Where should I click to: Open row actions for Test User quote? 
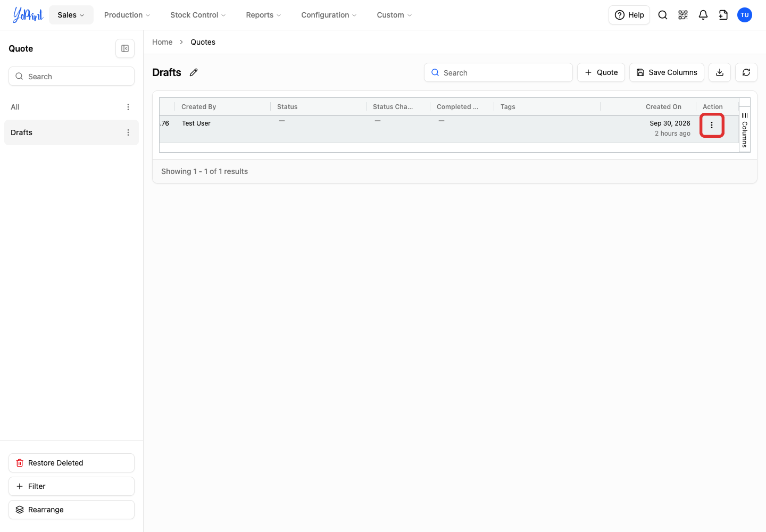point(712,126)
